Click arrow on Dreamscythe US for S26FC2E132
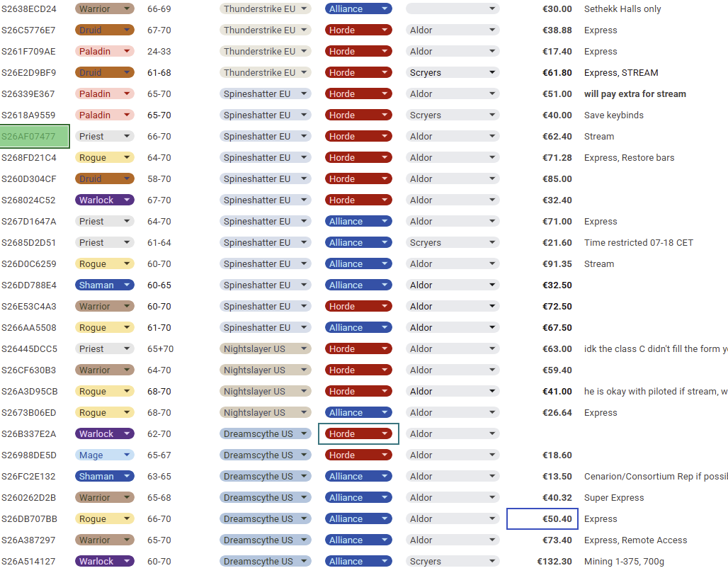 pos(304,477)
